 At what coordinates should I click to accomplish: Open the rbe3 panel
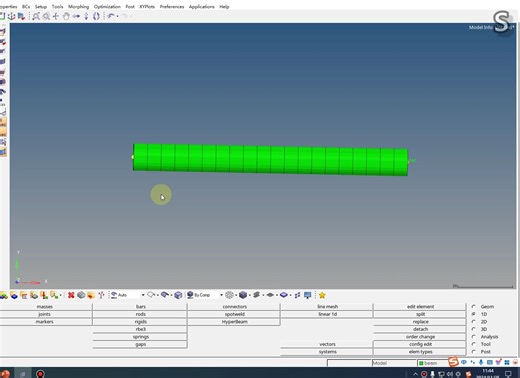tap(141, 329)
